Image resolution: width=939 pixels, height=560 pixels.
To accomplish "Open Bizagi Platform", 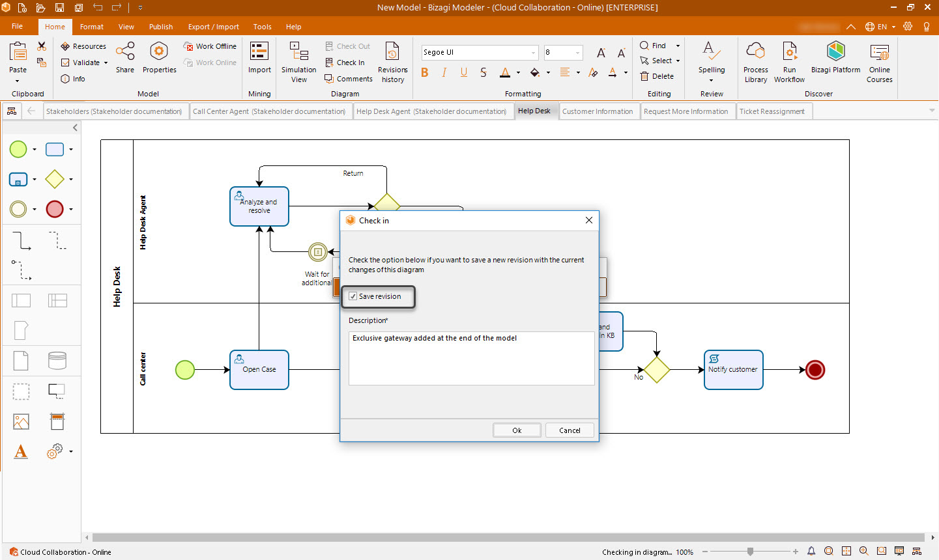I will click(x=836, y=57).
